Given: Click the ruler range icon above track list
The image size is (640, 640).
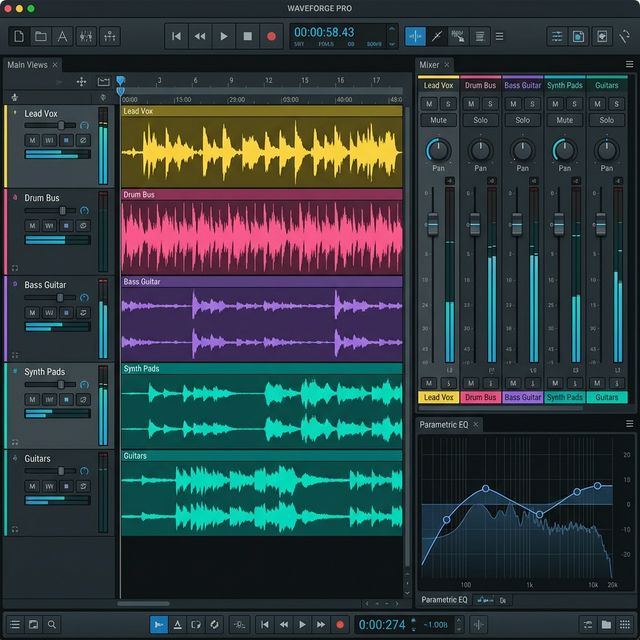Looking at the screenshot, I should 104,82.
